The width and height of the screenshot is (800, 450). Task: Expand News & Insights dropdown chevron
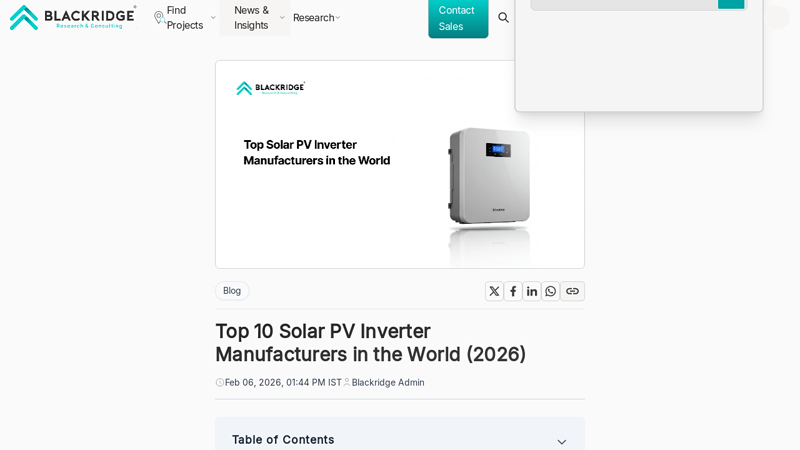click(x=282, y=18)
